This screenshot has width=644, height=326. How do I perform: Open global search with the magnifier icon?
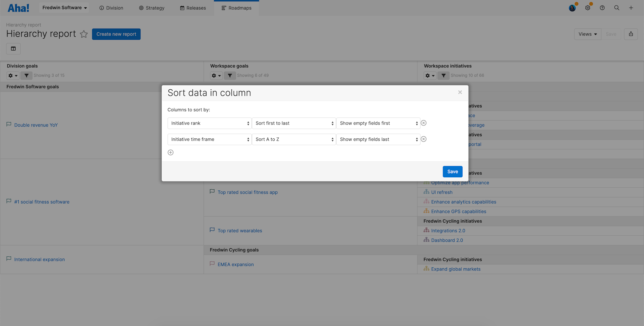pyautogui.click(x=617, y=7)
